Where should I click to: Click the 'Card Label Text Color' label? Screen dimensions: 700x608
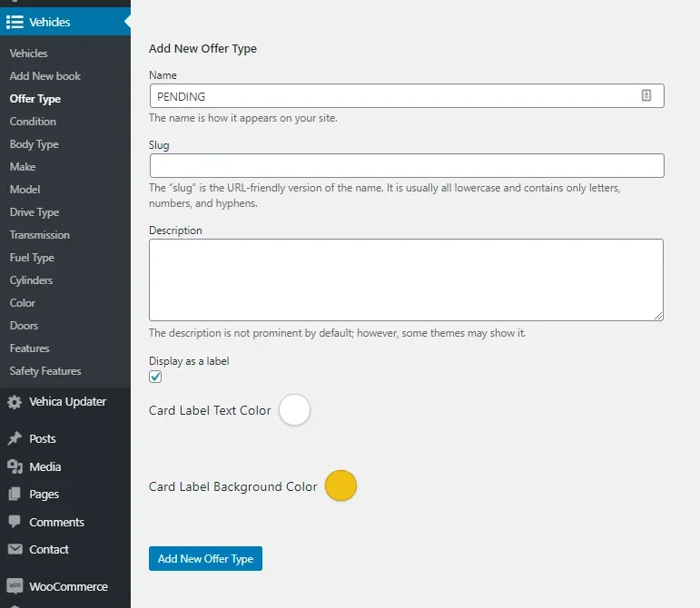[x=210, y=410]
